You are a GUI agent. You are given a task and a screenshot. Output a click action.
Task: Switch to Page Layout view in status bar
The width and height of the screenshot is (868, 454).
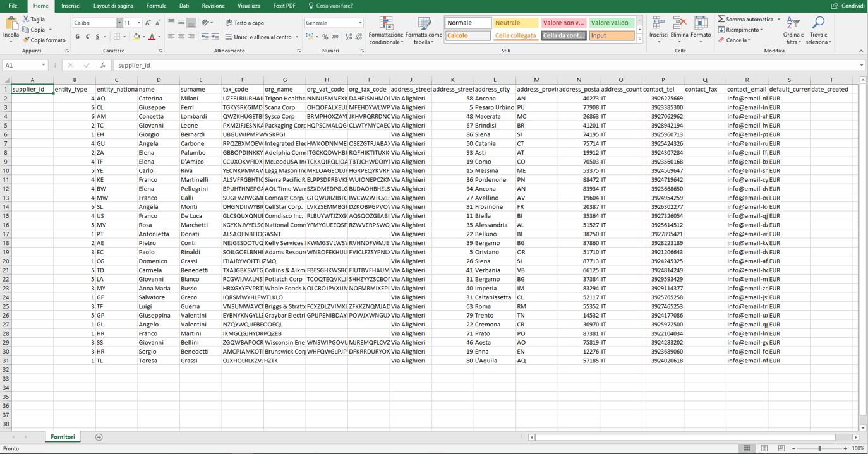tap(764, 448)
